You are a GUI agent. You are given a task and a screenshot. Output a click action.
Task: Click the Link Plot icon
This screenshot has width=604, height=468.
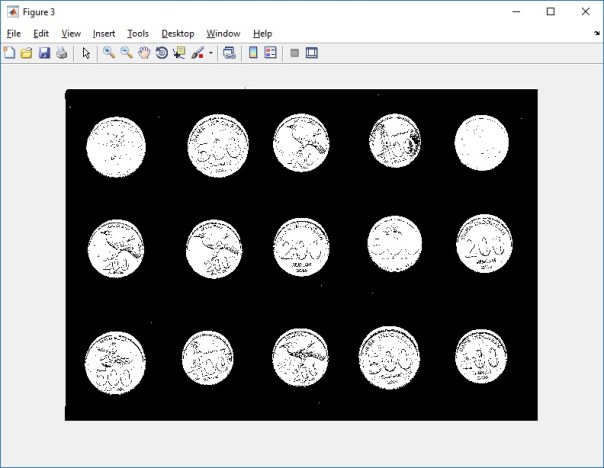click(229, 53)
